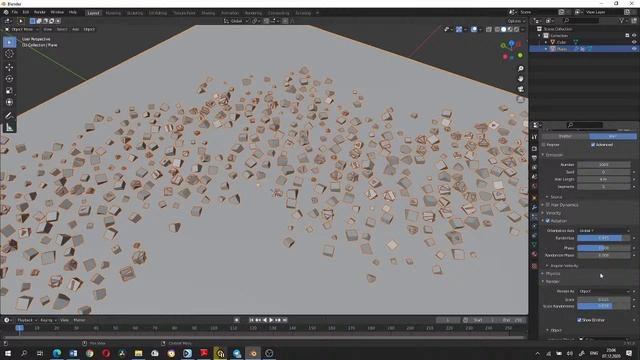This screenshot has height=360, width=640.
Task: Open the viewport Add menu
Action: tap(76, 29)
